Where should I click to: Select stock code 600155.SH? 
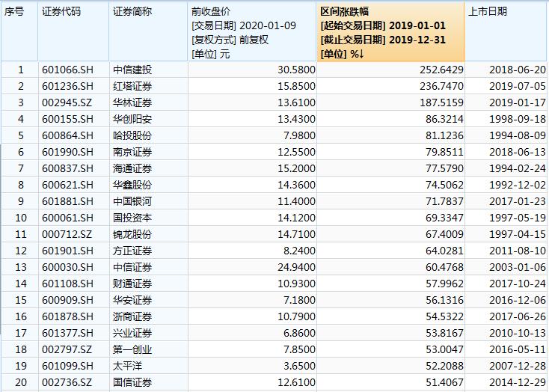pos(68,119)
